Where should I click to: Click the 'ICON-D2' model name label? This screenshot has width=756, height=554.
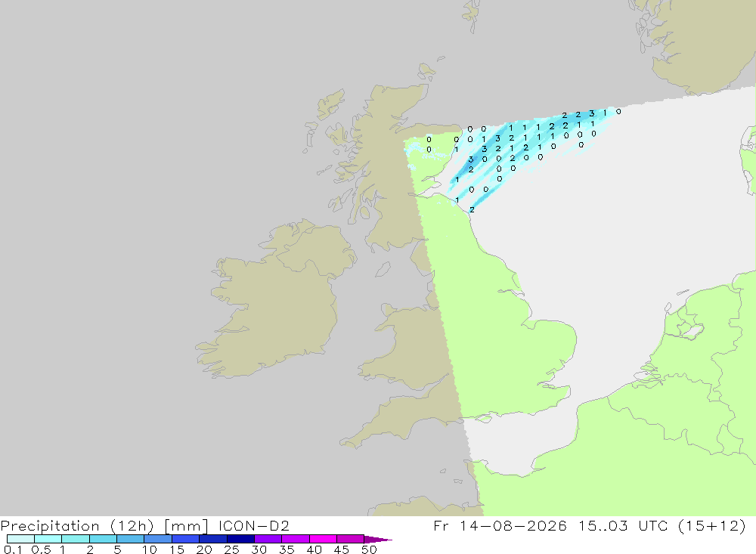click(x=253, y=525)
